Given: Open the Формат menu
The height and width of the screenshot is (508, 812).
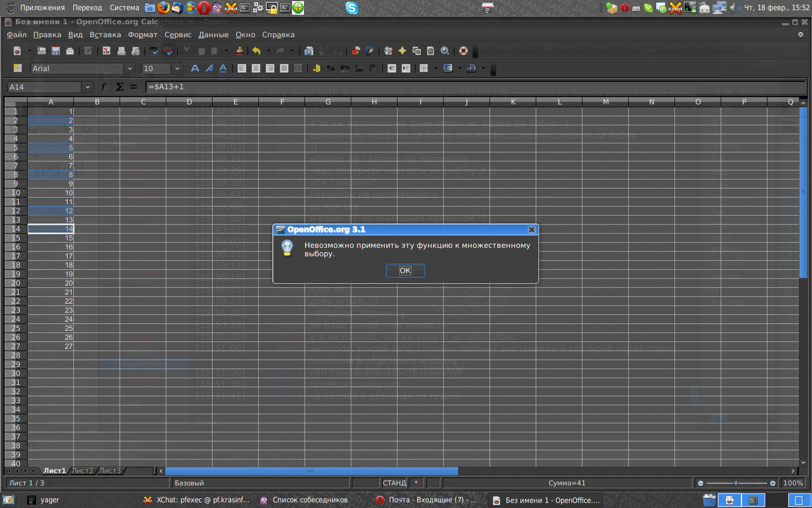Looking at the screenshot, I should 143,34.
